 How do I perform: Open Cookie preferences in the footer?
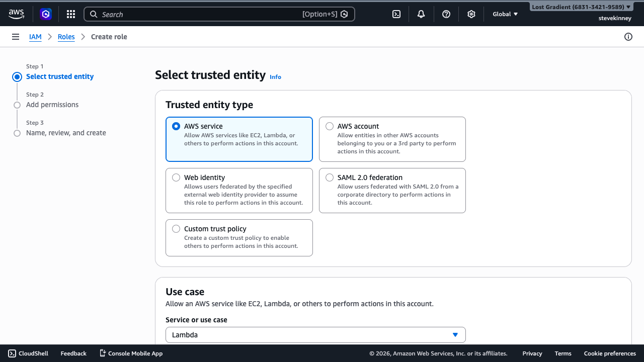point(610,353)
